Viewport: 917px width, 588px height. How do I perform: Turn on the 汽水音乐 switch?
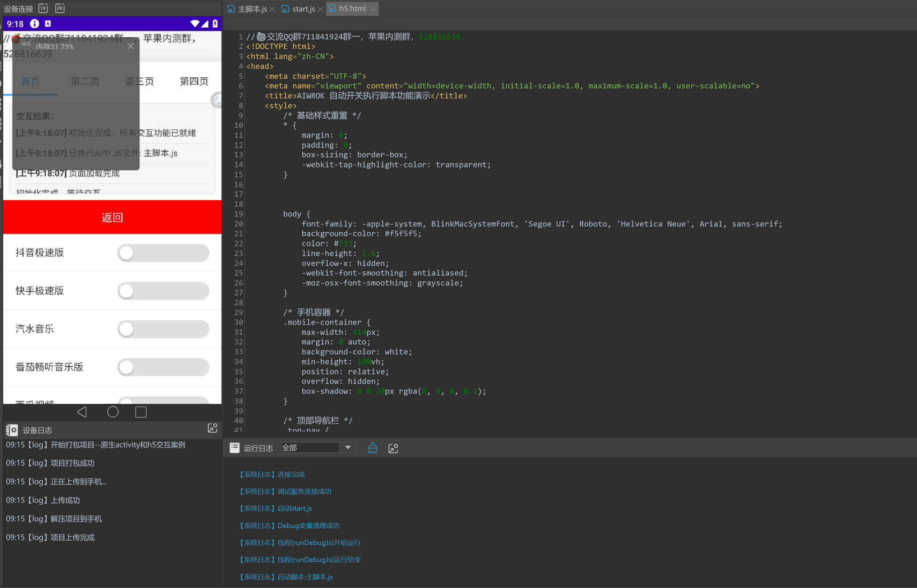click(x=163, y=329)
